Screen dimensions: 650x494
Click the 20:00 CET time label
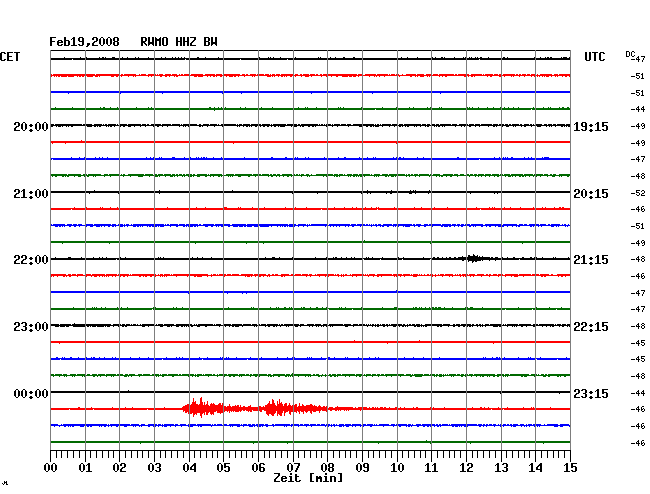(x=31, y=127)
